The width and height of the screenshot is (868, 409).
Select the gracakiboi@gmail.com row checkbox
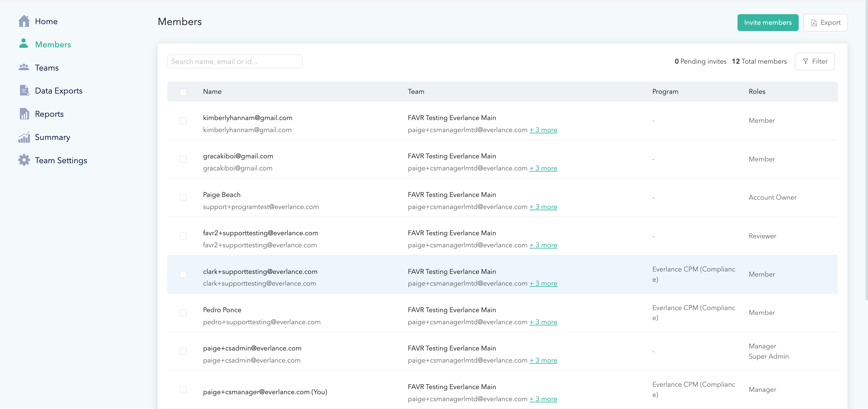[x=183, y=159]
